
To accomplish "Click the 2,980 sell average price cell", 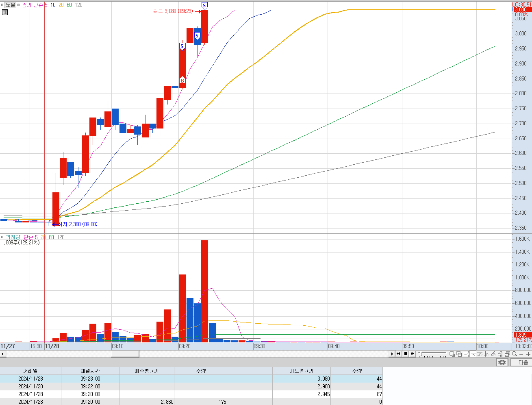I will [302, 386].
